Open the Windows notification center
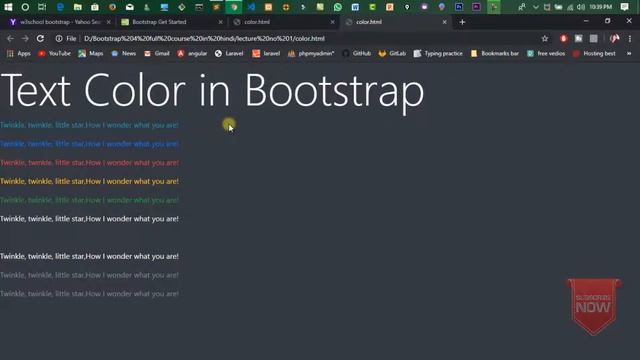 pos(624,7)
